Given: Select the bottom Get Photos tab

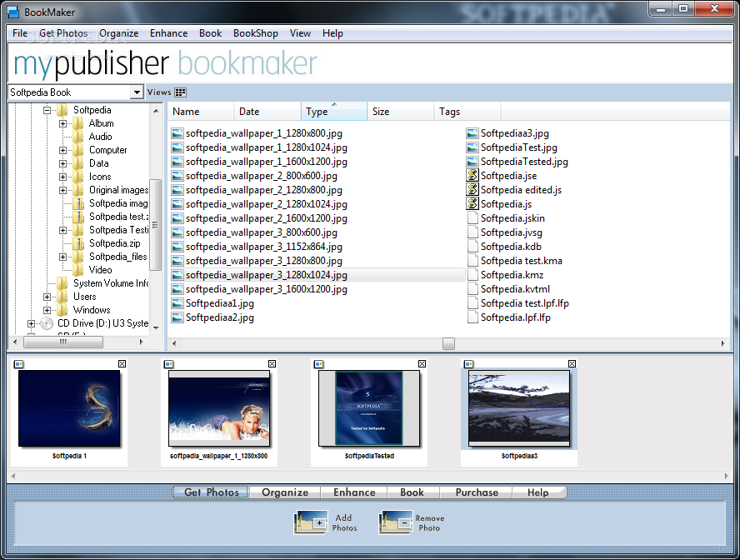Looking at the screenshot, I should click(x=212, y=492).
